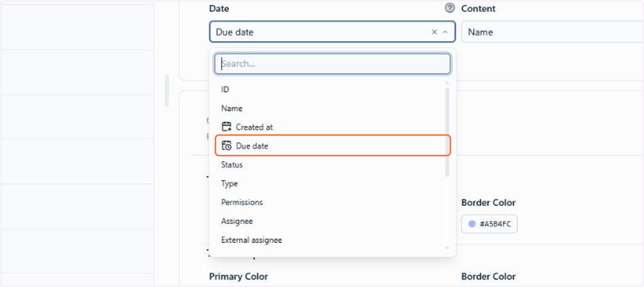Click the purple circle color indicator

click(x=472, y=224)
